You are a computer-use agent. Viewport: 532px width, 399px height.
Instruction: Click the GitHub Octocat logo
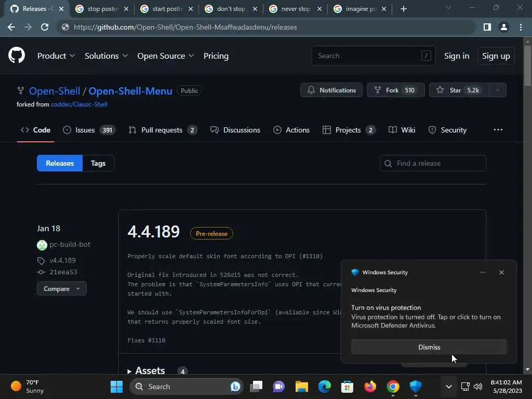[x=16, y=55]
